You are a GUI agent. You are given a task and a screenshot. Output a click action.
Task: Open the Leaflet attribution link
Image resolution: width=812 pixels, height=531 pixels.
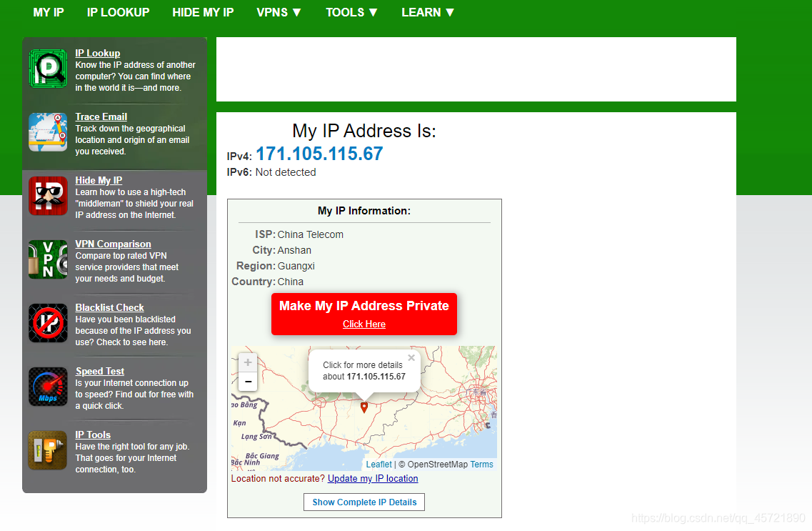379,465
